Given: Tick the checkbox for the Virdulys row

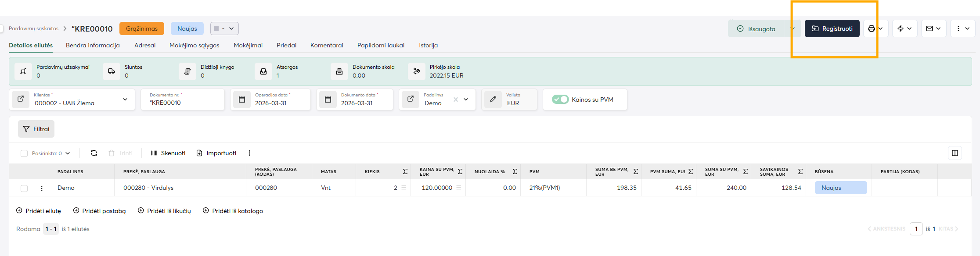Looking at the screenshot, I should pos(24,188).
